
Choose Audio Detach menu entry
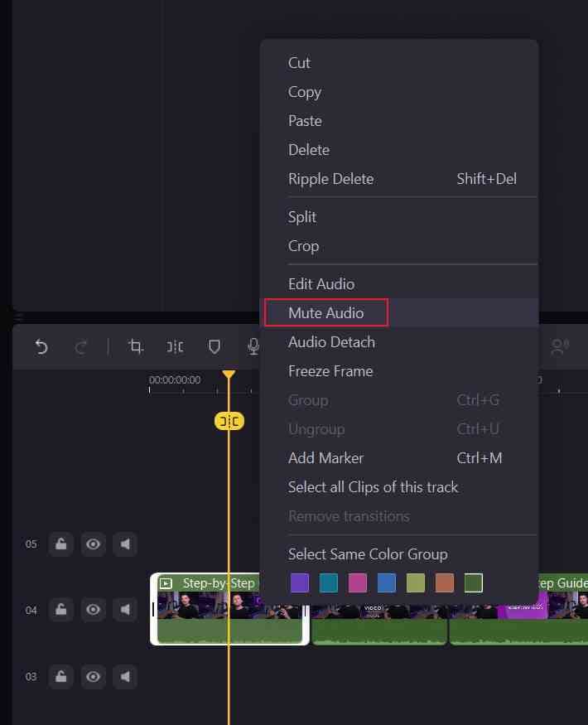pos(399,342)
